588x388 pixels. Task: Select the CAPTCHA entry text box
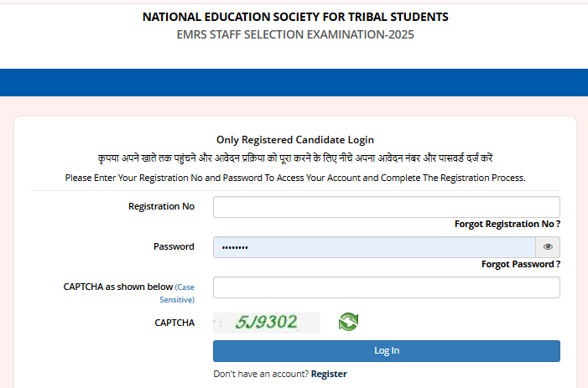[386, 287]
